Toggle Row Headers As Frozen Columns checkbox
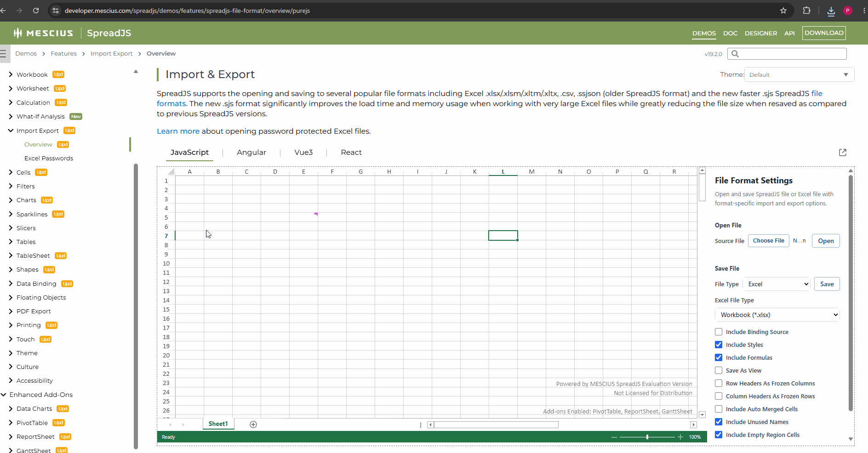 (719, 383)
